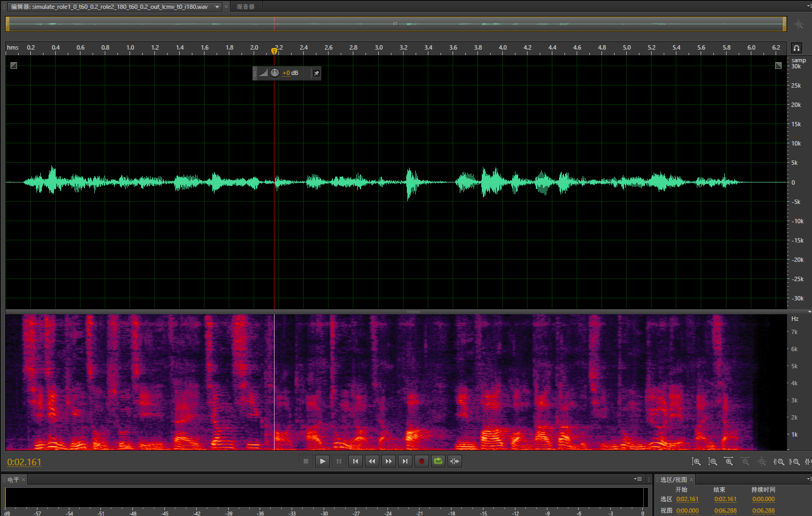812x516 pixels.
Task: Click overview navigator center grip
Action: (x=395, y=24)
